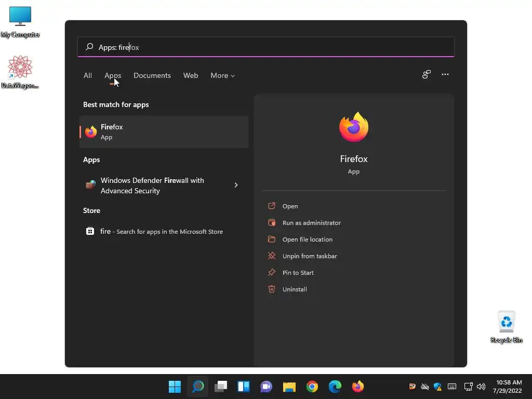Image resolution: width=532 pixels, height=399 pixels.
Task: Switch to the Documents search tab
Action: click(x=152, y=75)
